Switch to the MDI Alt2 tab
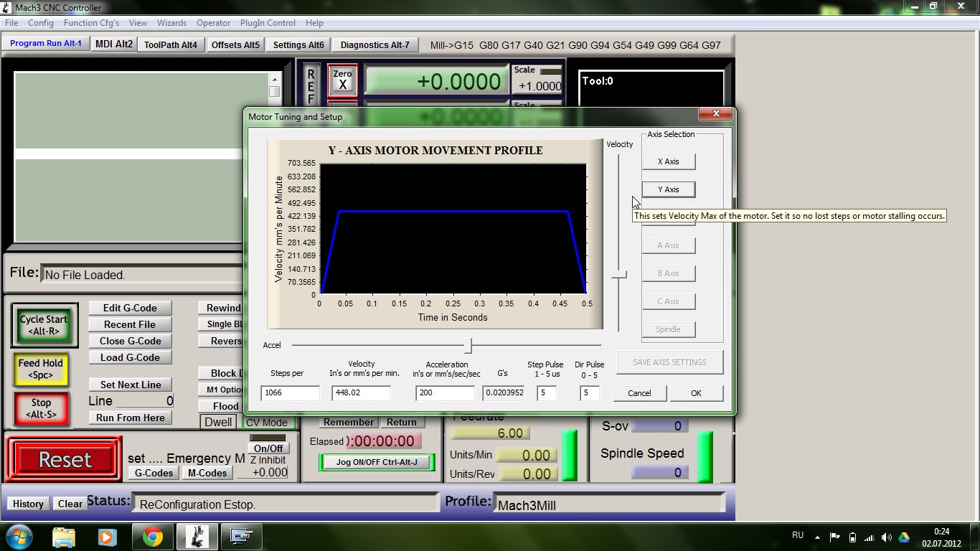This screenshot has height=551, width=980. click(114, 44)
